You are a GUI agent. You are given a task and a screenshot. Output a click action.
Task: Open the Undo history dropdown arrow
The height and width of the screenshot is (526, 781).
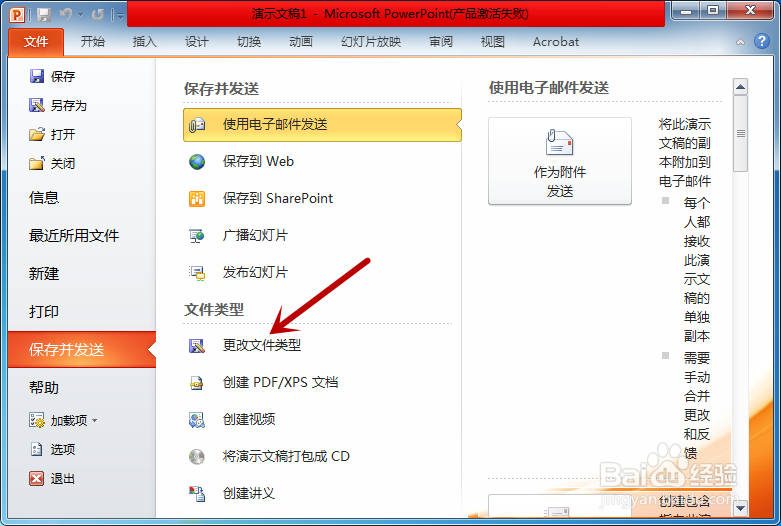click(81, 15)
